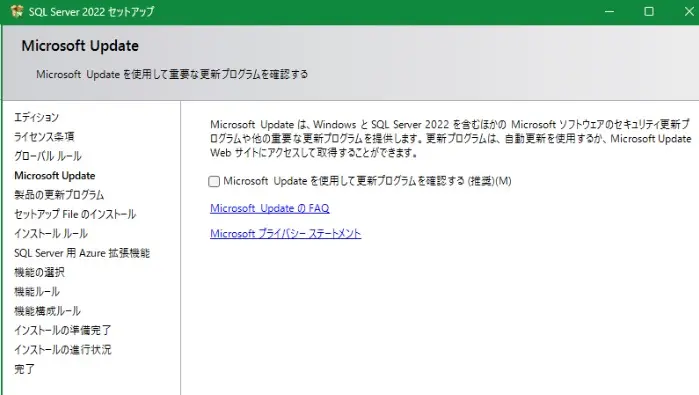Open Microsoft プライバシー ステートメント link
Screen dimensions: 699x395
point(285,234)
